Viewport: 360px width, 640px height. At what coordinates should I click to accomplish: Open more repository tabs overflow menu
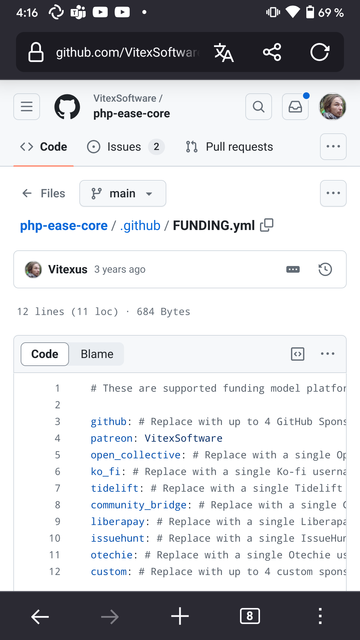coord(333,147)
